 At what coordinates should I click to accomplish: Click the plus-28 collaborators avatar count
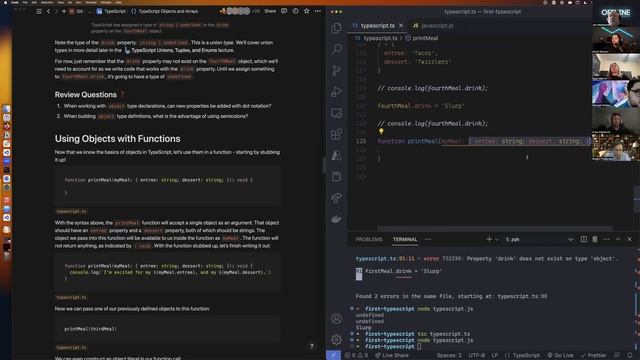(256, 11)
